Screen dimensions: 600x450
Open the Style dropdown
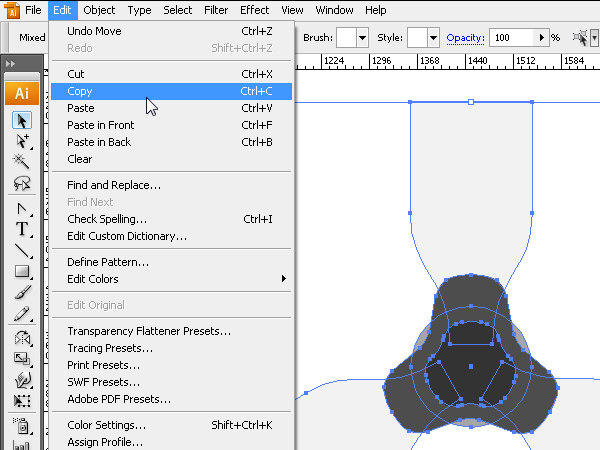click(433, 38)
